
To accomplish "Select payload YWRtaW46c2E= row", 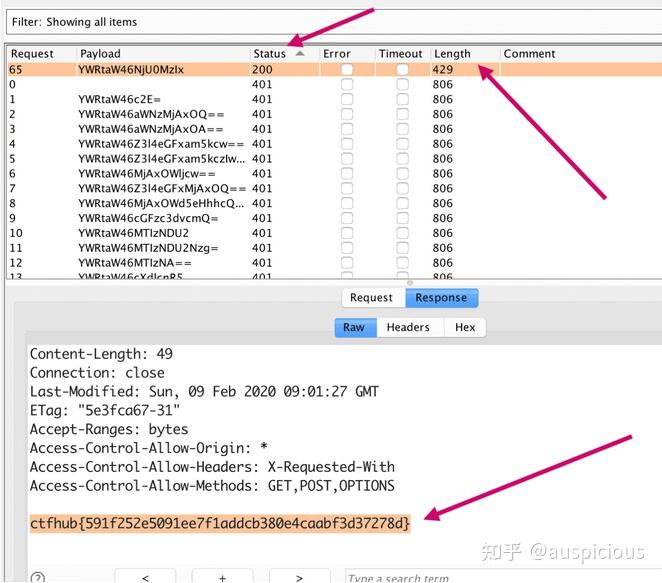I will pos(119,99).
